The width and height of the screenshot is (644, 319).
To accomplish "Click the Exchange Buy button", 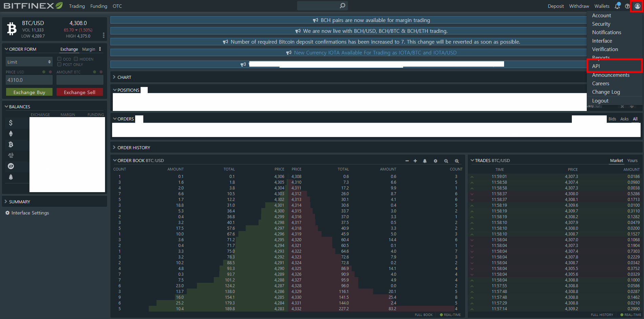I will pos(29,92).
